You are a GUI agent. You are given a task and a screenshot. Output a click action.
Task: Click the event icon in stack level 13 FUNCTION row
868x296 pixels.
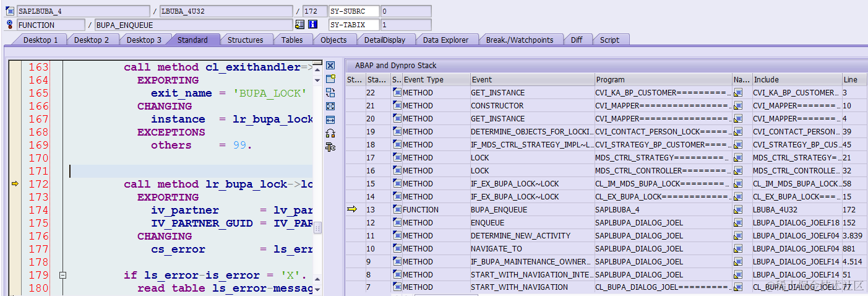pyautogui.click(x=397, y=210)
